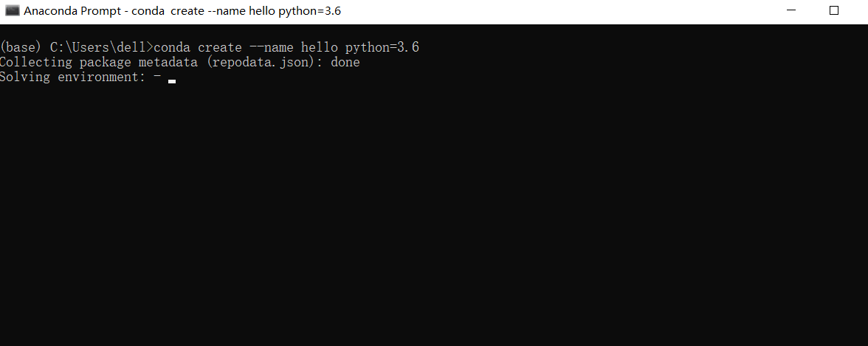The height and width of the screenshot is (346, 868).
Task: Click the "Solving environment:" text
Action: (x=73, y=77)
